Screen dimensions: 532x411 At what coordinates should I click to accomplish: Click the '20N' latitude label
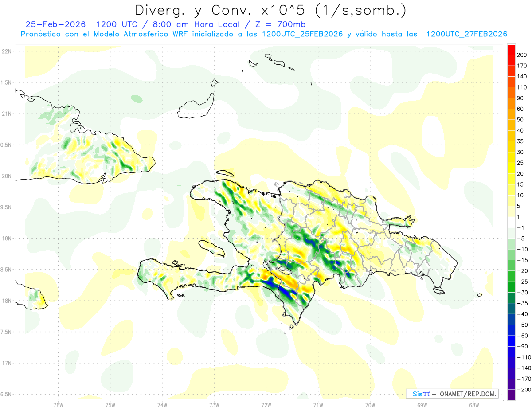7,176
